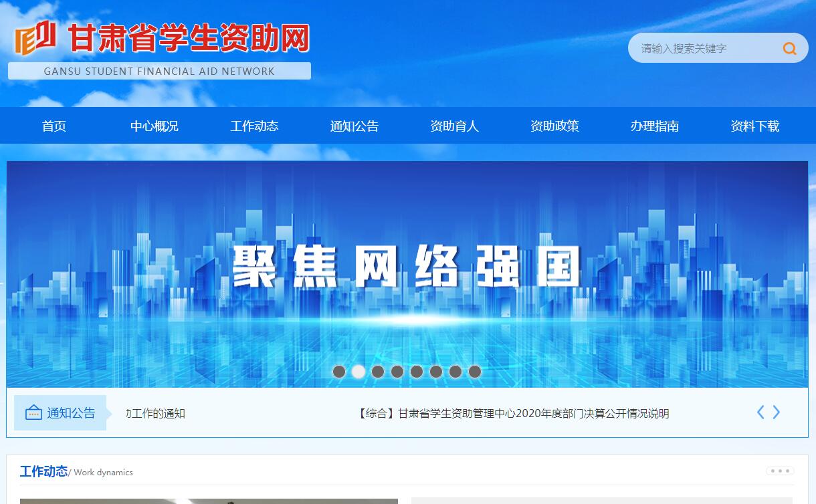816x504 pixels.
Task: Go to 工作动态 in navigation bar
Action: pyautogui.click(x=255, y=126)
